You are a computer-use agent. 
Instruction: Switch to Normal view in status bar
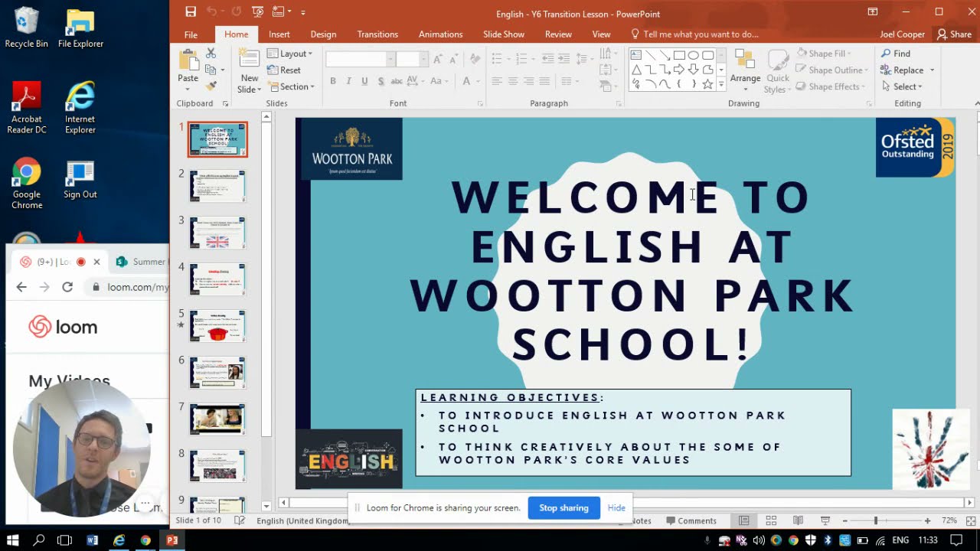[743, 520]
